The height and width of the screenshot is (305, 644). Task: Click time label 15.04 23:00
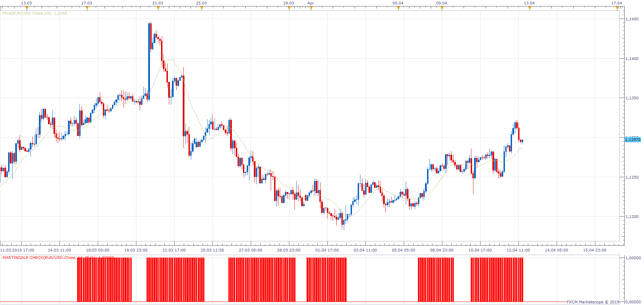click(595, 250)
